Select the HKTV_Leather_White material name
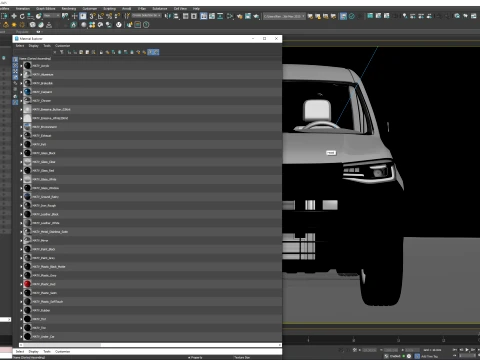The image size is (480, 360). (46, 223)
